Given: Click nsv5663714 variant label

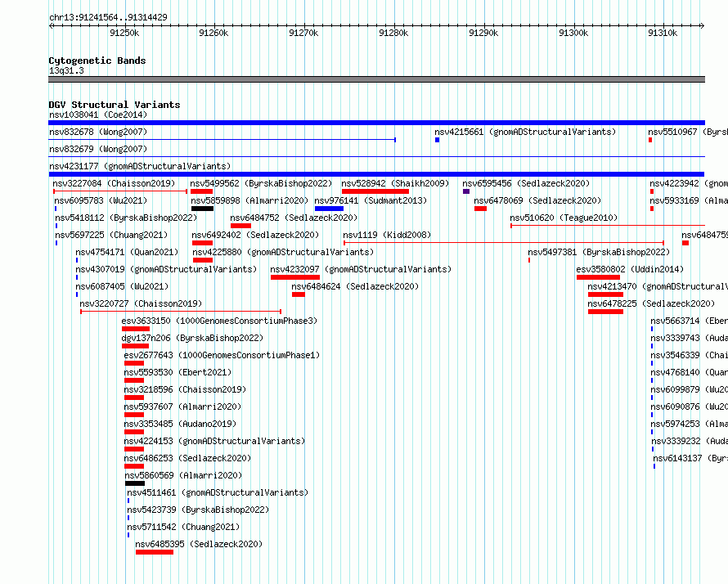Looking at the screenshot, I should pos(690,321).
